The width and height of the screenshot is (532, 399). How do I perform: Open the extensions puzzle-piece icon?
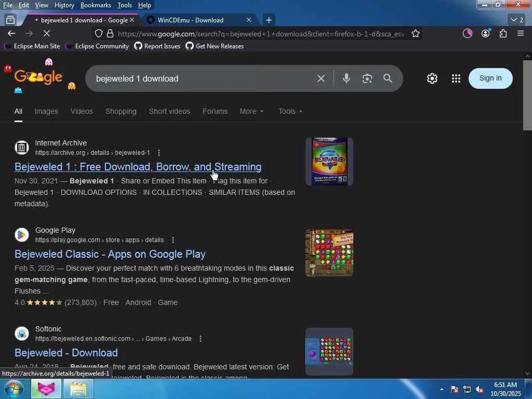[503, 33]
